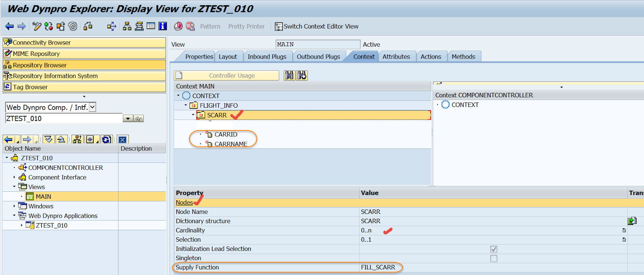Select the CARRID attribute under SCARR
644x275 pixels.
(x=226, y=134)
